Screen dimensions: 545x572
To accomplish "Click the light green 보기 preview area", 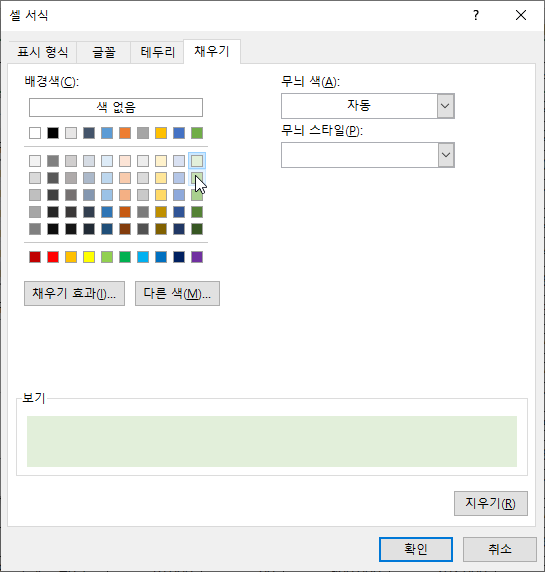I will coord(272,441).
